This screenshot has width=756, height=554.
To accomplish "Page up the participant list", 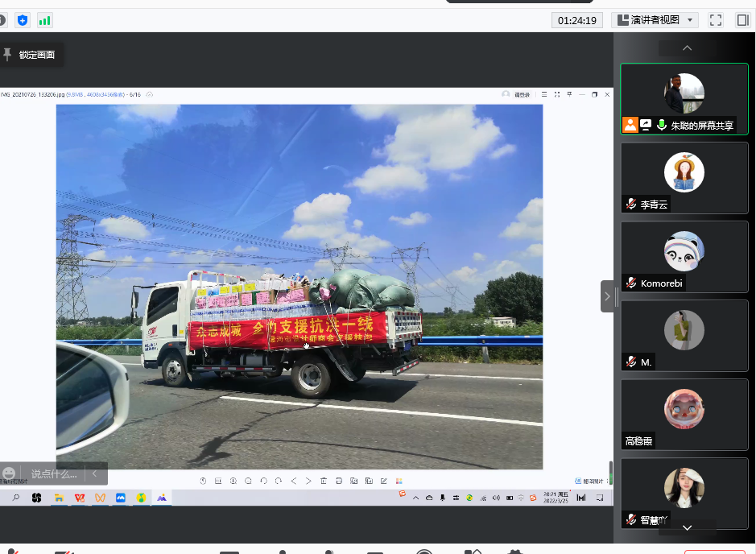I will point(687,48).
